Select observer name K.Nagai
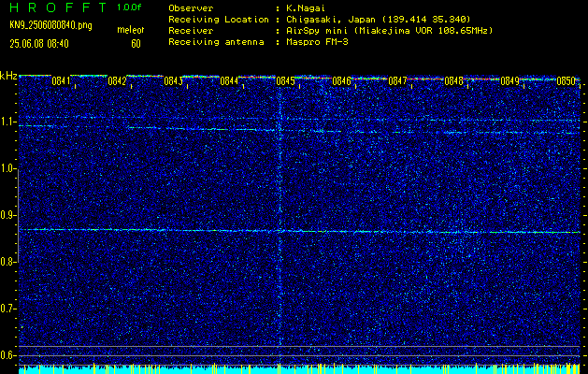Image resolution: width=588 pixels, height=374 pixels. click(x=306, y=8)
